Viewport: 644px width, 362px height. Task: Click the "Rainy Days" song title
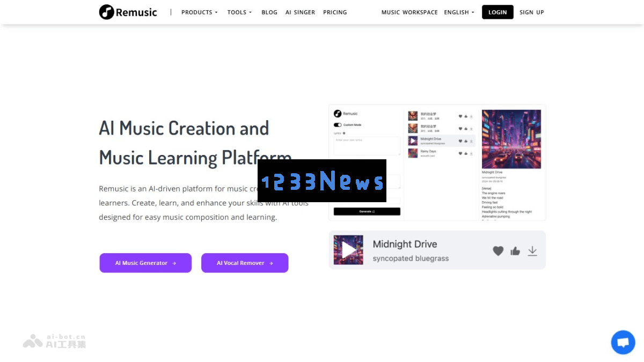coord(428,151)
